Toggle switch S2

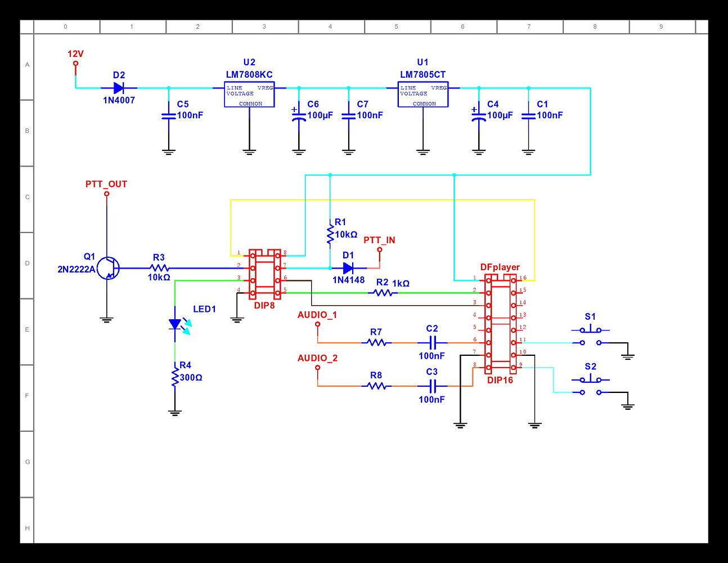[590, 379]
